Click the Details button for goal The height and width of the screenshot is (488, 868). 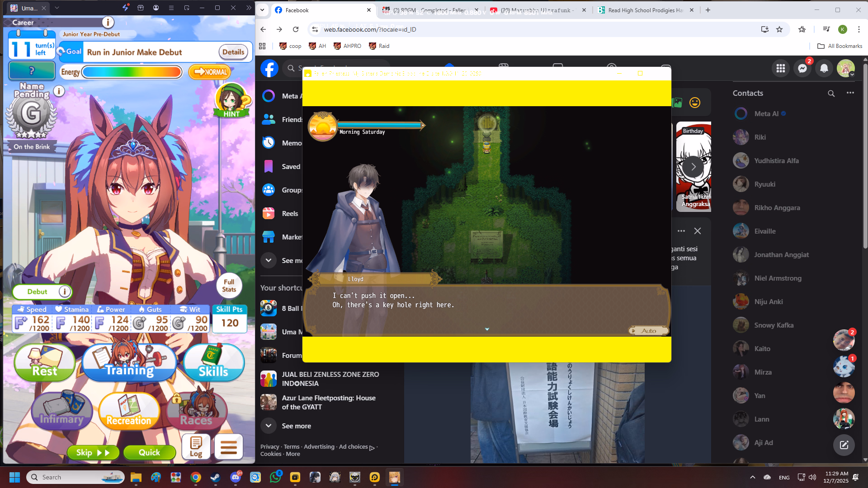233,52
